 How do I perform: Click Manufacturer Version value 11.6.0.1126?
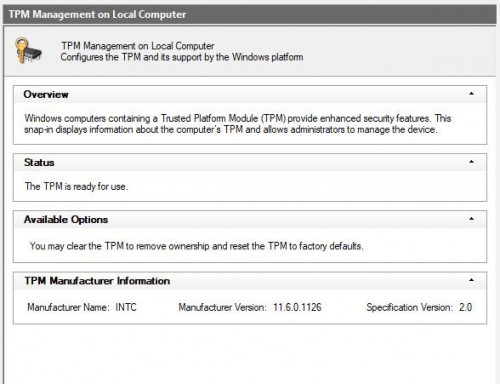point(297,307)
